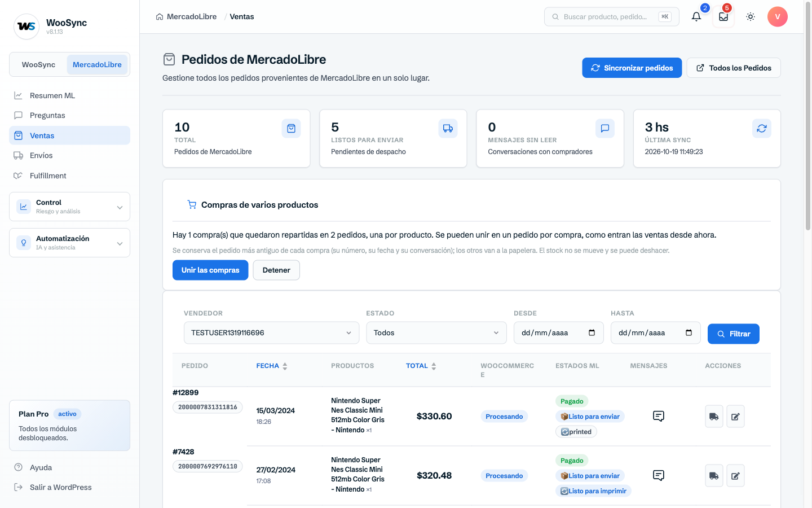The height and width of the screenshot is (508, 812).
Task: Click MercadoLibre breadcrumb link
Action: [x=192, y=17]
